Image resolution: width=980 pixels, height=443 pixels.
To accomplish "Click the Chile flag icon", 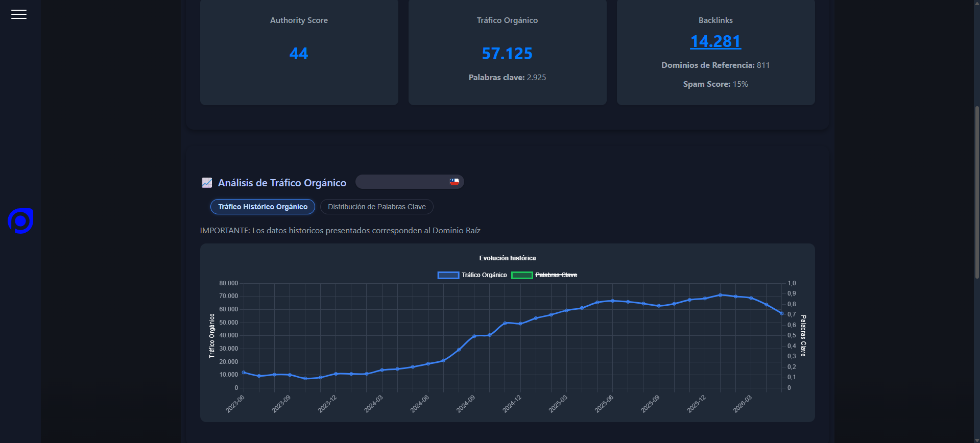I will pyautogui.click(x=454, y=182).
